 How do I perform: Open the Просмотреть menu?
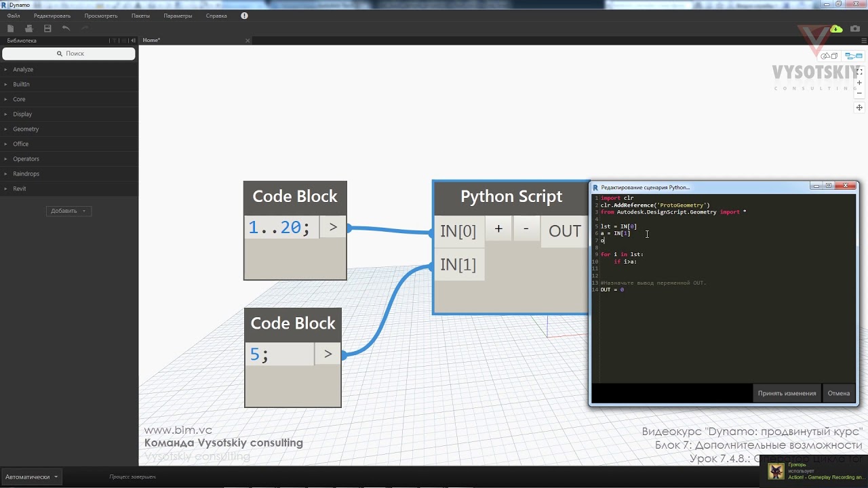(101, 16)
